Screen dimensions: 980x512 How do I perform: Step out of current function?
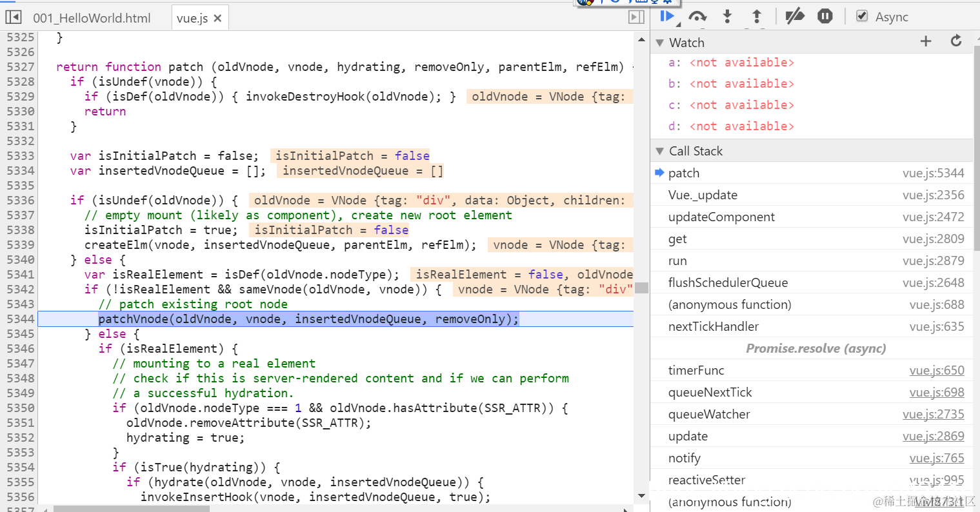tap(757, 16)
